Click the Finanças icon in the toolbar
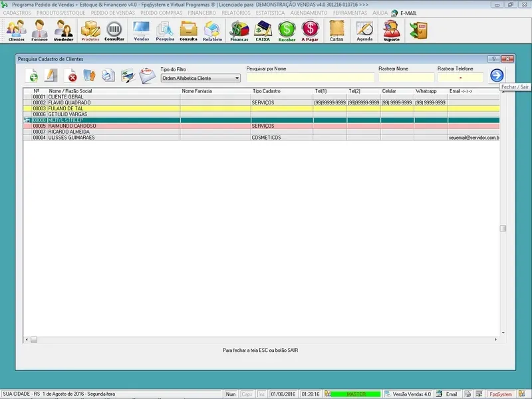 tap(239, 30)
